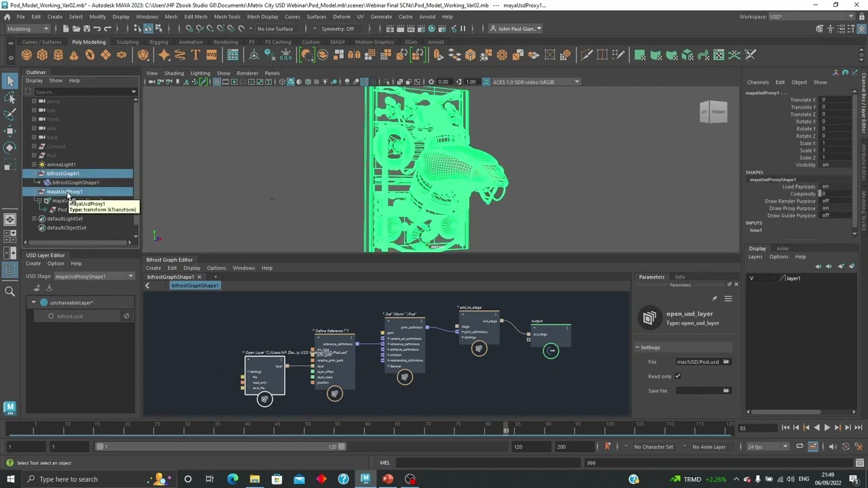Create a polygon cylinder from the shelf
The width and height of the screenshot is (868, 488).
pos(58,55)
